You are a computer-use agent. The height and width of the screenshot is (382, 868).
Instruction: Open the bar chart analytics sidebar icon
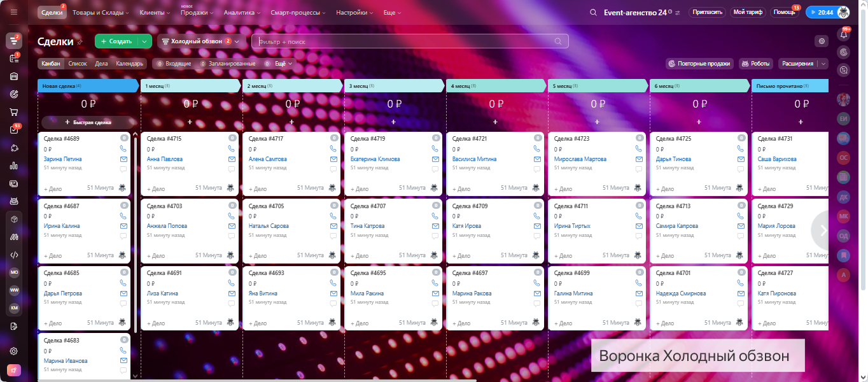[14, 166]
